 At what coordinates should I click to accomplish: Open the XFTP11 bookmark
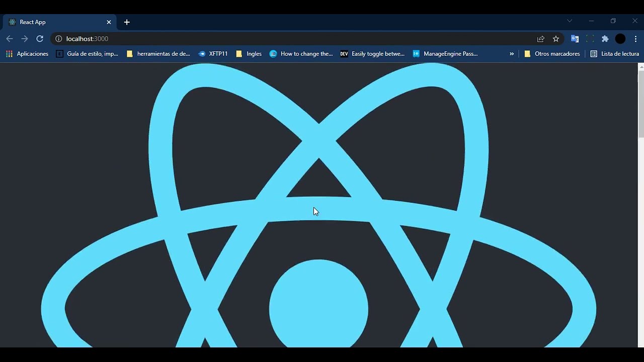point(213,54)
